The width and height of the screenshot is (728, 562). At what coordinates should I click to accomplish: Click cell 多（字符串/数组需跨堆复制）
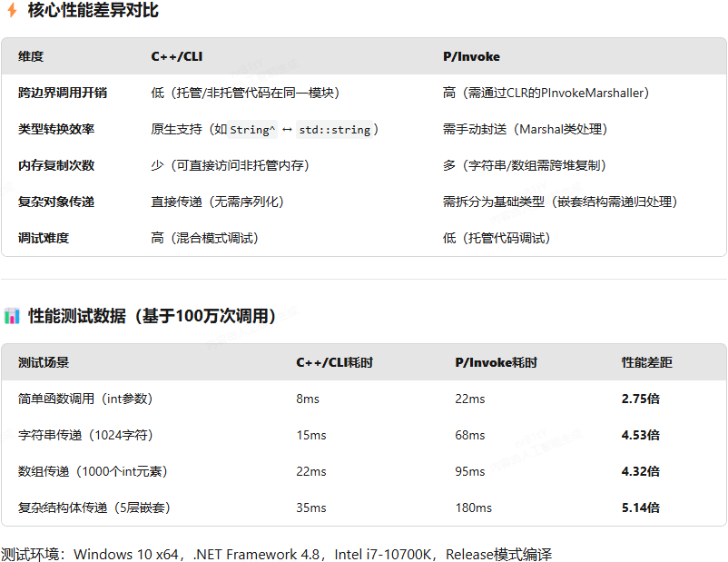(525, 165)
